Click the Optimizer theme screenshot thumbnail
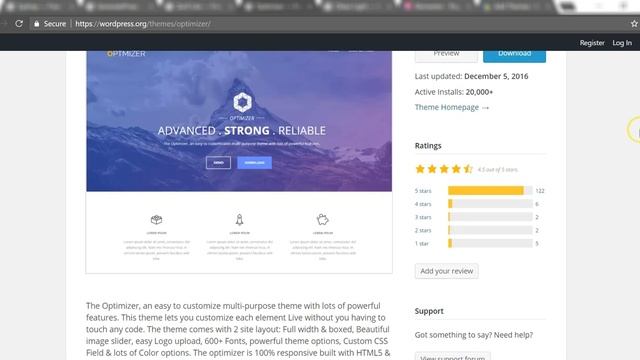The height and width of the screenshot is (360, 640). 239,162
